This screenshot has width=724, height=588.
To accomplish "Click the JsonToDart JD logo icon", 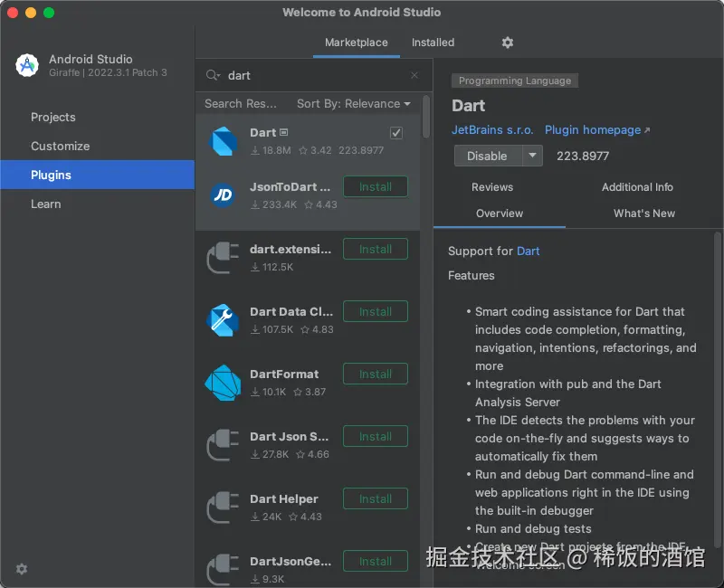I will pyautogui.click(x=223, y=194).
